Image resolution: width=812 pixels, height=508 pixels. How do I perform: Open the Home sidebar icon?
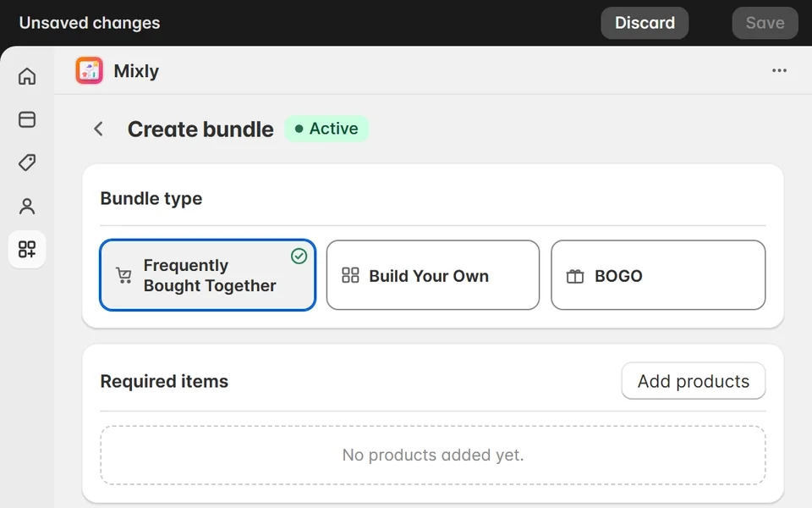[27, 76]
